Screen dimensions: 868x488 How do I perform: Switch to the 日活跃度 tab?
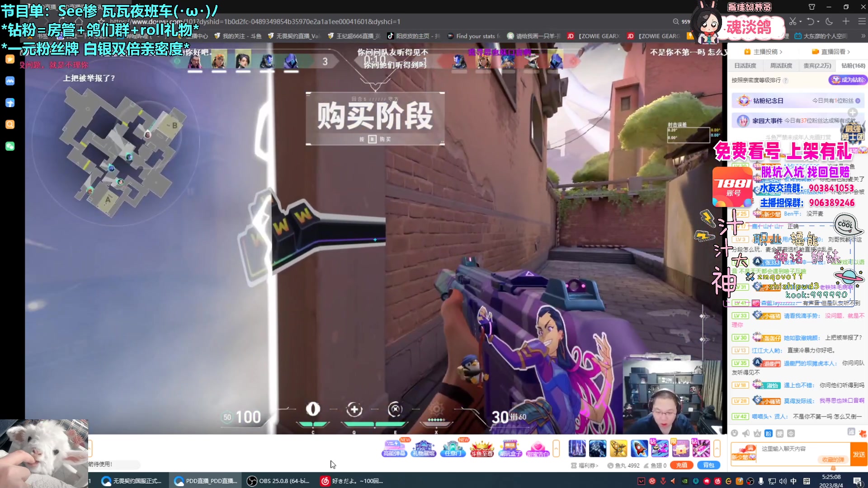pos(745,66)
